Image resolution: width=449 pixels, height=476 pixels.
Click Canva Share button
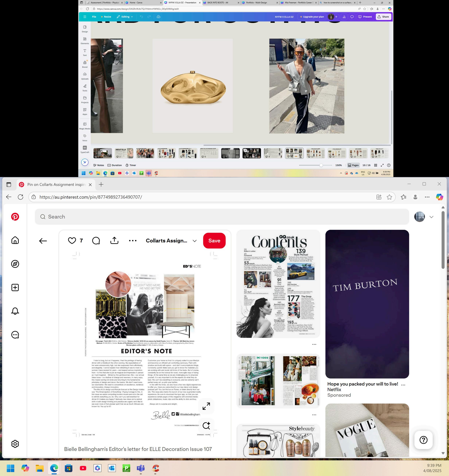383,17
